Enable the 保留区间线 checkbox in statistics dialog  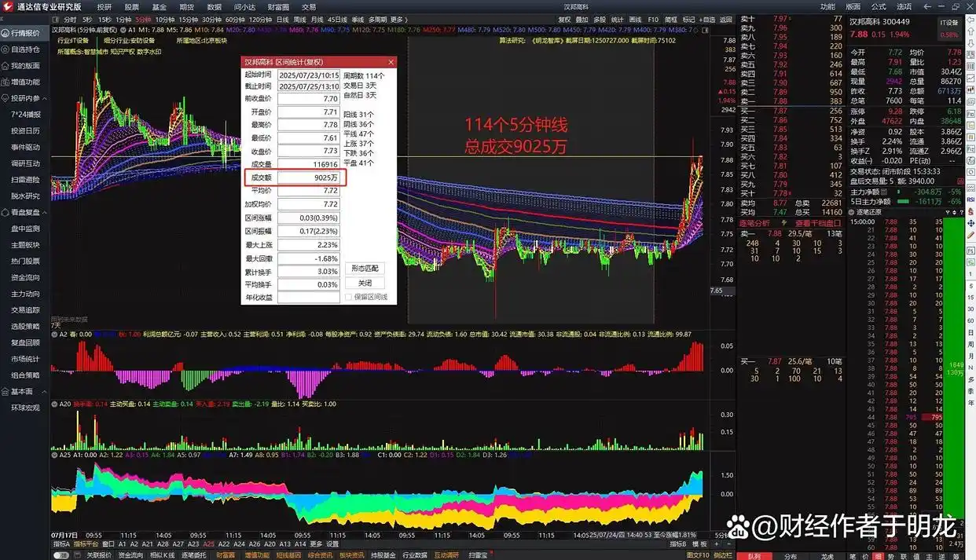click(x=348, y=297)
